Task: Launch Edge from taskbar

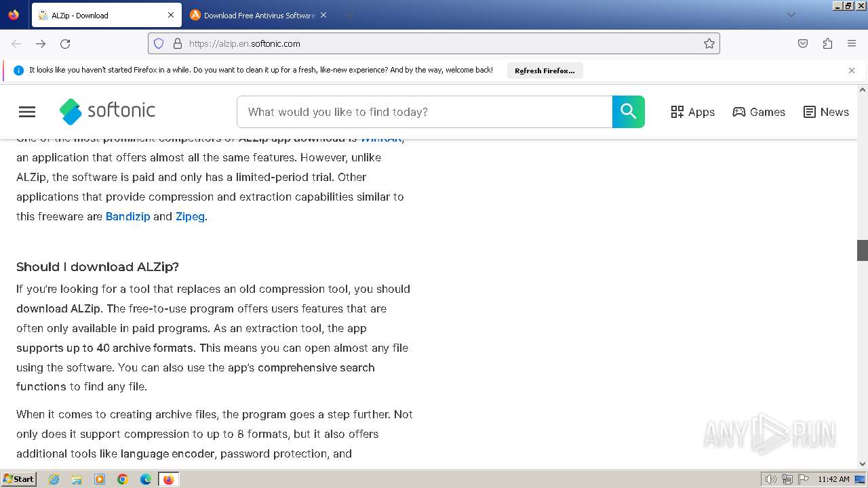Action: 146,479
